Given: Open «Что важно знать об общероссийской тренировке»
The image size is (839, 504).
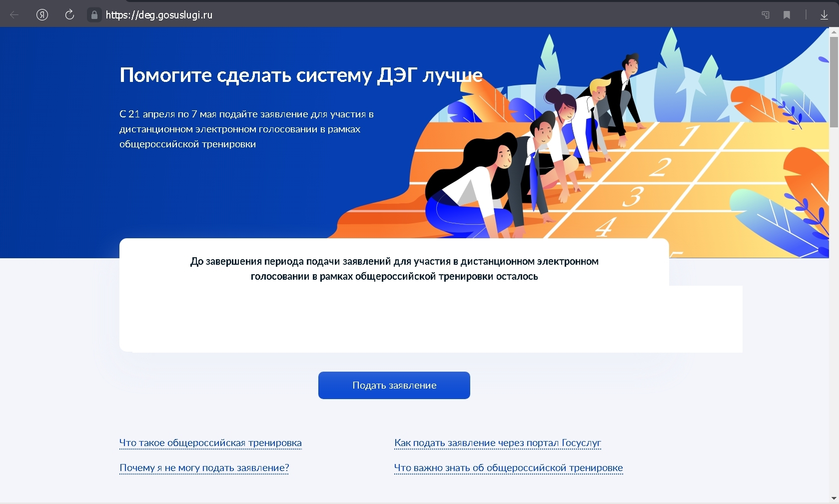Looking at the screenshot, I should click(x=508, y=468).
